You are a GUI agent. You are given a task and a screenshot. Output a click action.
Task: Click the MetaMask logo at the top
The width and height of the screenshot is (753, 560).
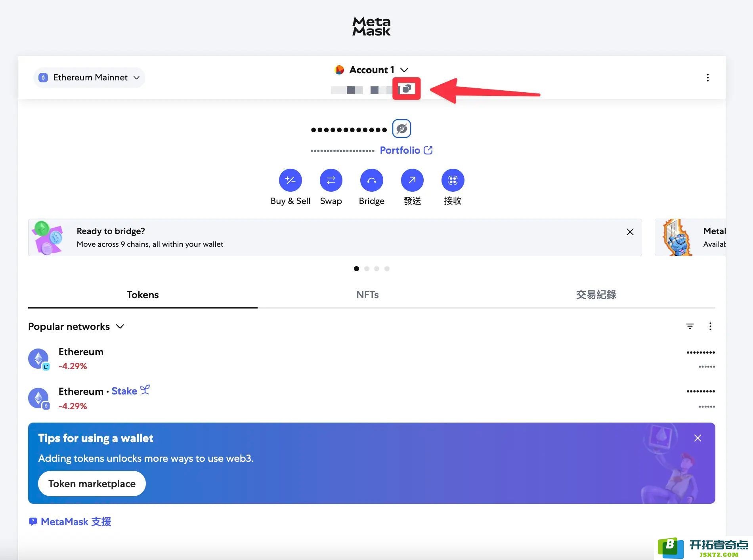click(371, 26)
